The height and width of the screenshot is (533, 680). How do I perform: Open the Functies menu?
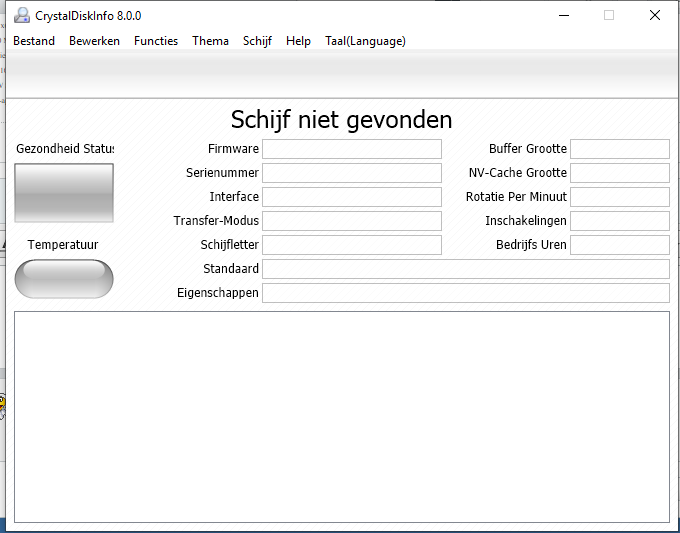156,41
